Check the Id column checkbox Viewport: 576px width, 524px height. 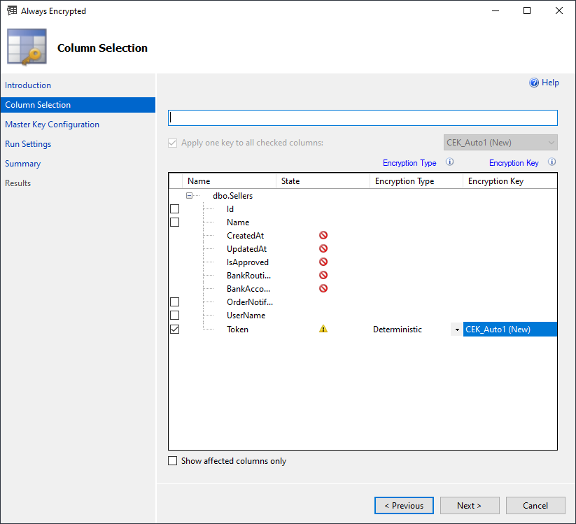(x=174, y=209)
